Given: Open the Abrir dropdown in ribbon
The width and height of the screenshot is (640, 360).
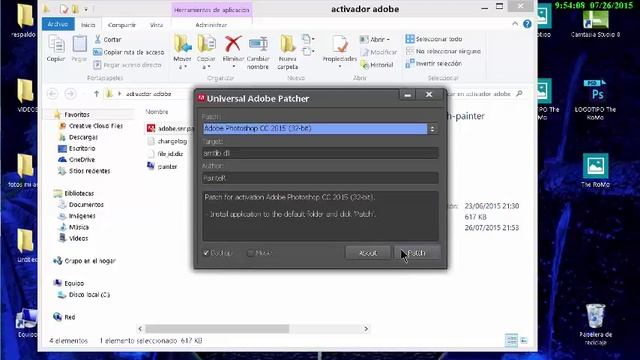Looking at the screenshot, I should point(375,40).
